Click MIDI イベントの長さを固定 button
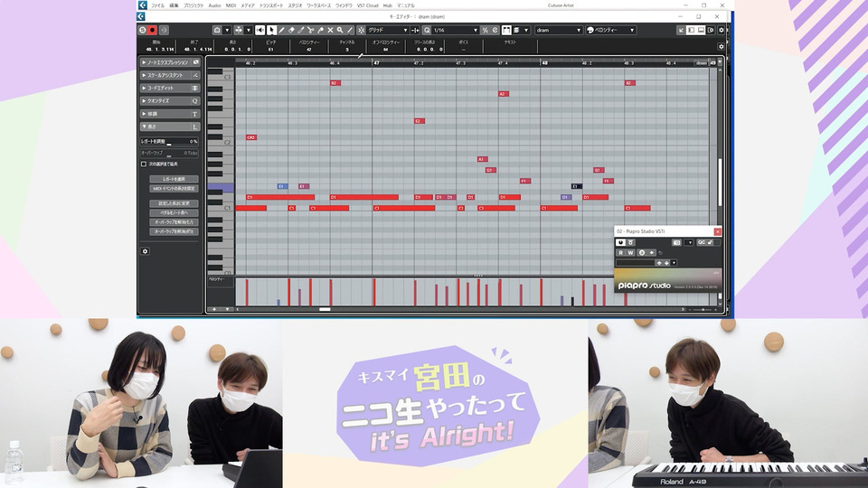This screenshot has width=868, height=488. (x=174, y=189)
